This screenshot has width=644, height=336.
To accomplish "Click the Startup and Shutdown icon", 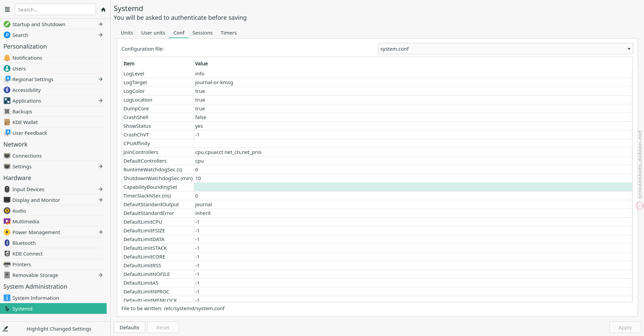I will pos(7,24).
